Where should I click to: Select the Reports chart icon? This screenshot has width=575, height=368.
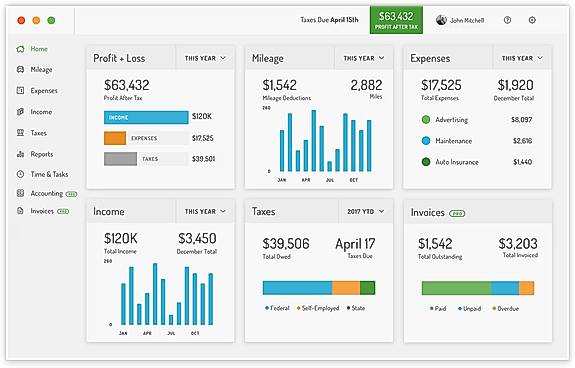coord(21,154)
